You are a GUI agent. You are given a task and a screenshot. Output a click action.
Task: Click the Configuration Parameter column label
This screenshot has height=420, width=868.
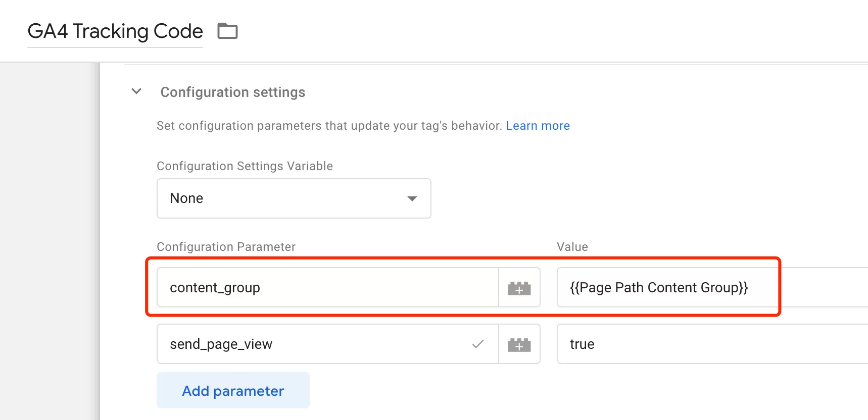pos(226,247)
